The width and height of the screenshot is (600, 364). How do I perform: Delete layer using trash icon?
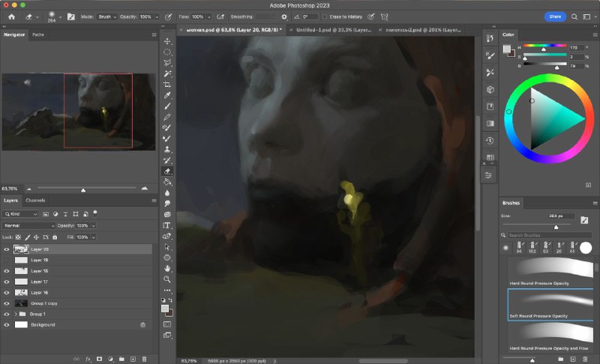pyautogui.click(x=144, y=359)
